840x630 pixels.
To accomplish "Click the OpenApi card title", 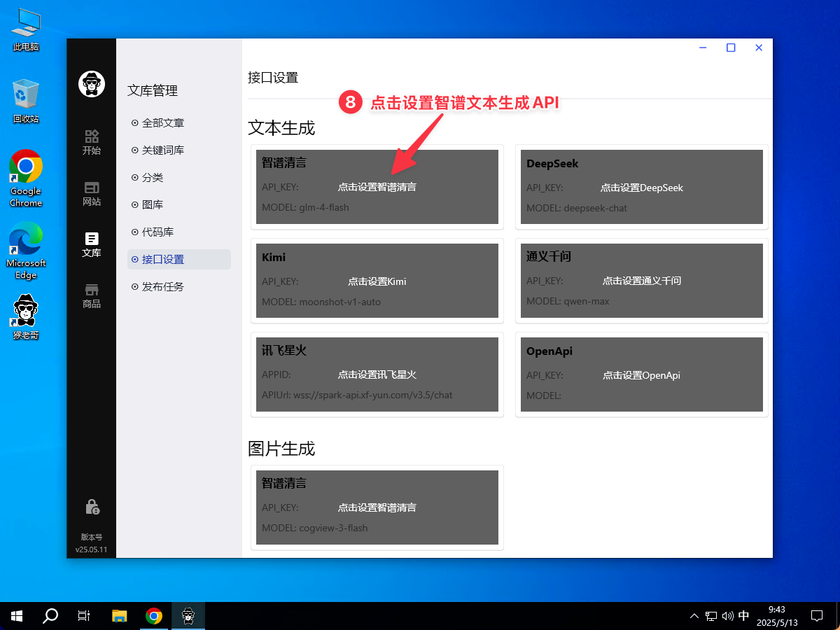I will [x=549, y=351].
